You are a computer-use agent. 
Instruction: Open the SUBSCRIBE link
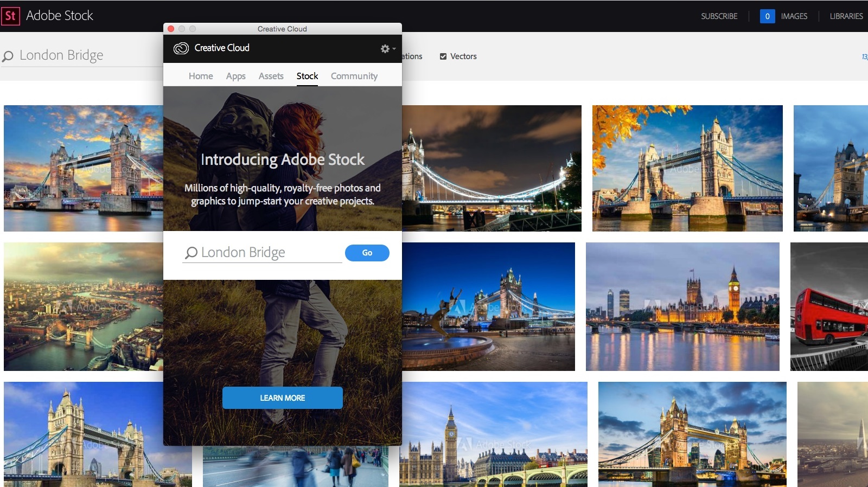(x=719, y=16)
